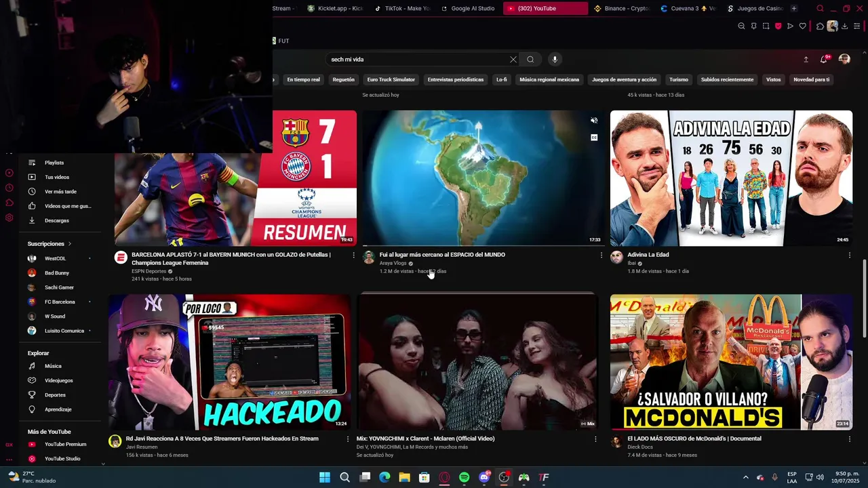Image resolution: width=868 pixels, height=488 pixels.
Task: Open options menu for McDonald's Documental
Action: pos(849,439)
